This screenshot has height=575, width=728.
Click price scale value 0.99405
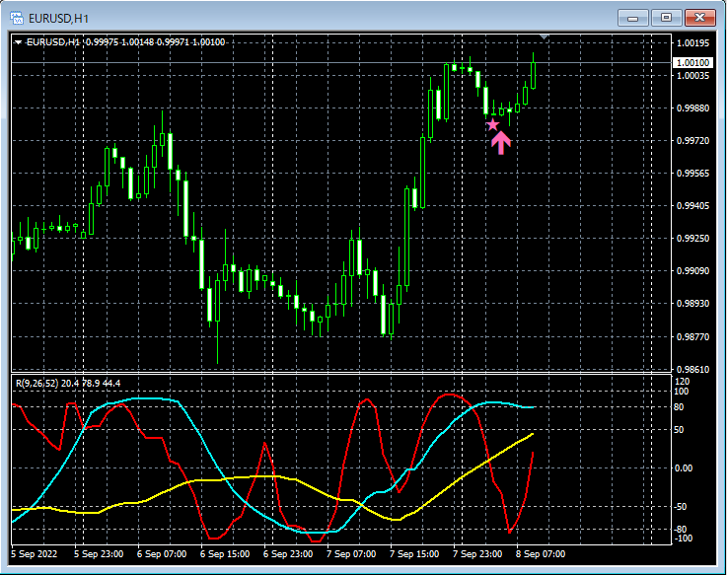point(693,205)
